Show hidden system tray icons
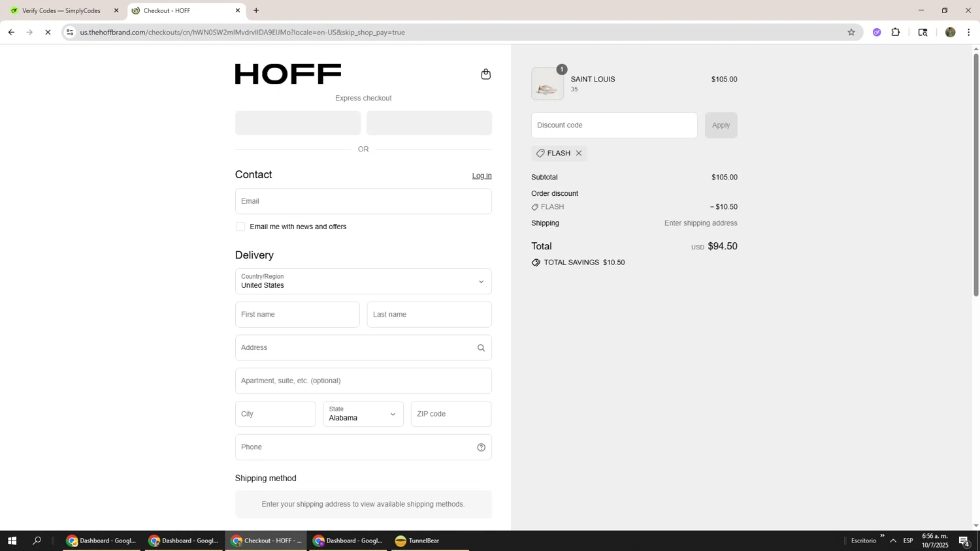Viewport: 980px width, 551px height. pyautogui.click(x=893, y=541)
